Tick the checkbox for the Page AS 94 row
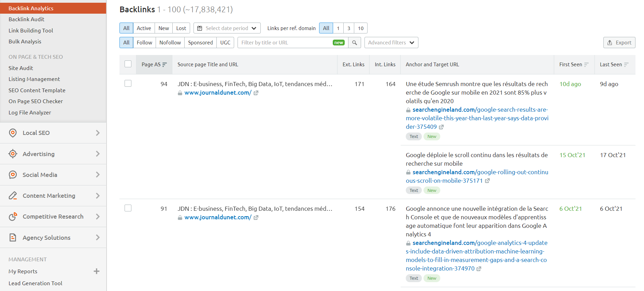 coord(128,83)
